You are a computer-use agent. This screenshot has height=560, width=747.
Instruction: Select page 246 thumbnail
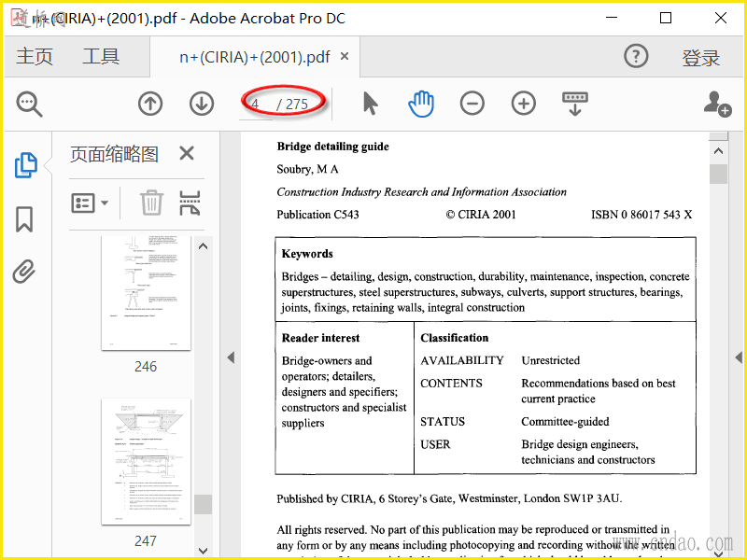146,293
